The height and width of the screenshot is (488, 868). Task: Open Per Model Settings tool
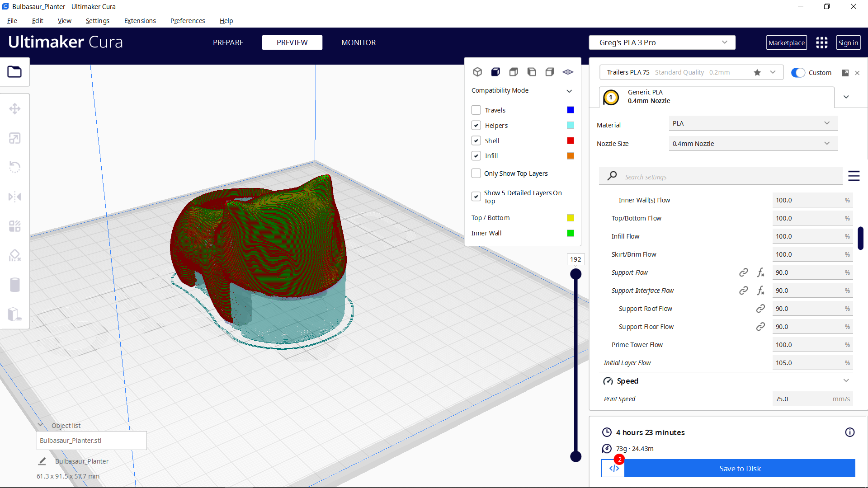pyautogui.click(x=15, y=226)
